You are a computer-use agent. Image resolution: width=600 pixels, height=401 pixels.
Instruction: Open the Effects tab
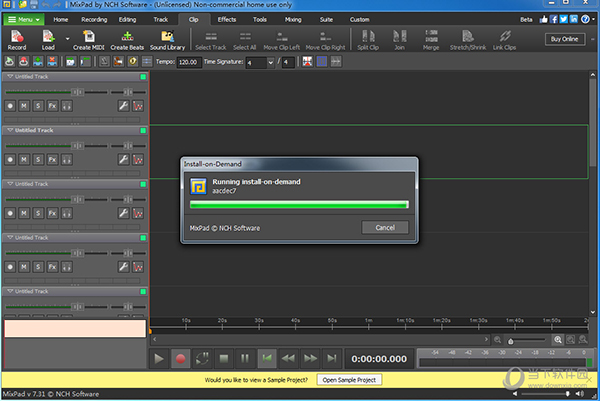coord(227,20)
